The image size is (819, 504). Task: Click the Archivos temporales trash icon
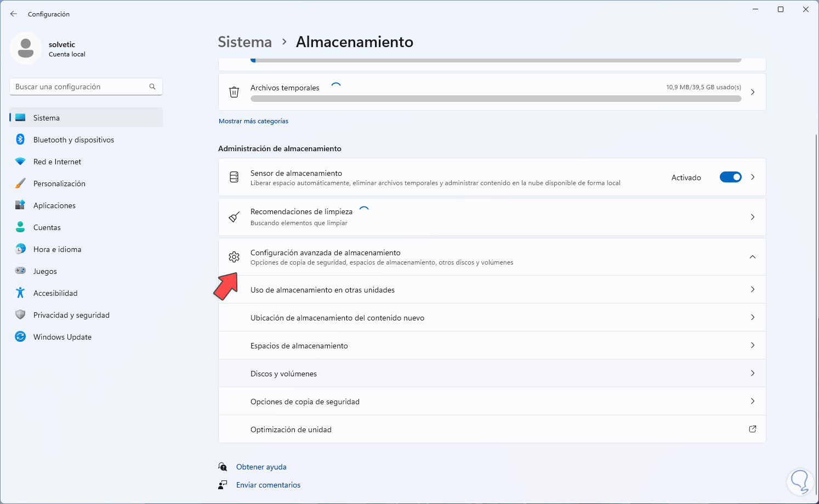[234, 92]
